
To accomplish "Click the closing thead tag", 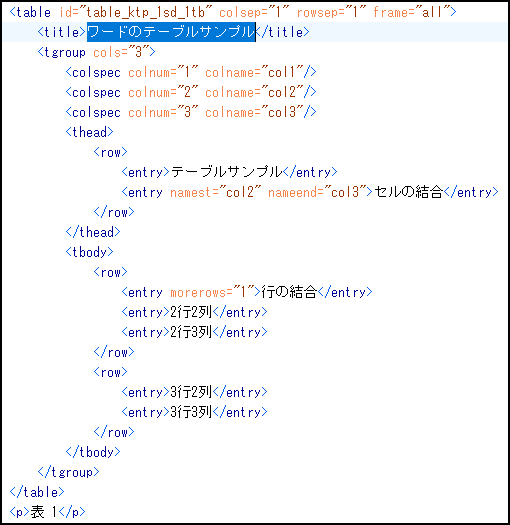I will pos(93,232).
